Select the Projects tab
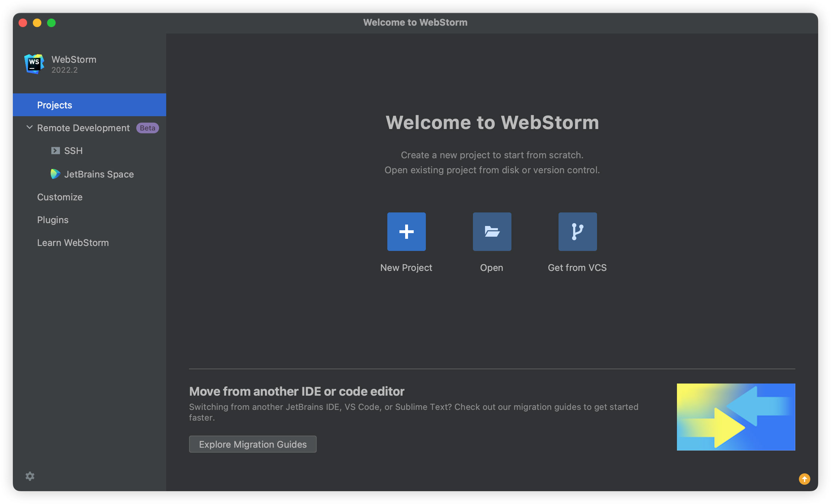 tap(90, 105)
